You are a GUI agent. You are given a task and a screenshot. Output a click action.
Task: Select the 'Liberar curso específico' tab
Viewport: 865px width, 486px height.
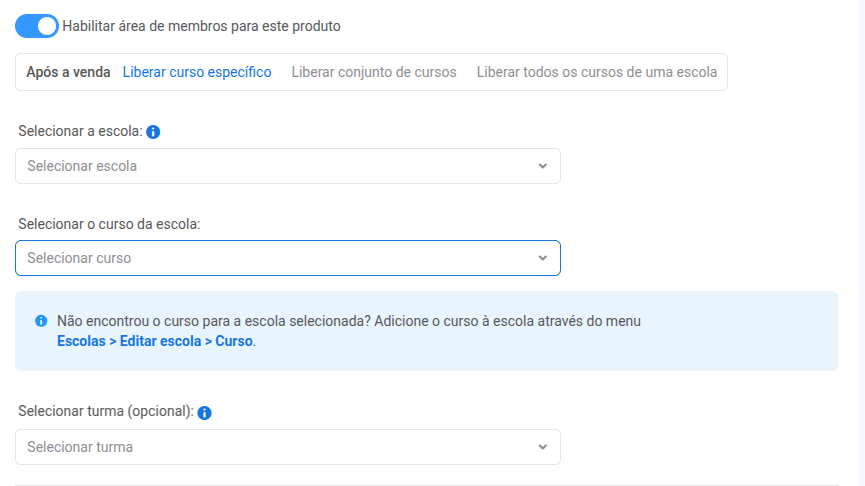[x=197, y=72]
